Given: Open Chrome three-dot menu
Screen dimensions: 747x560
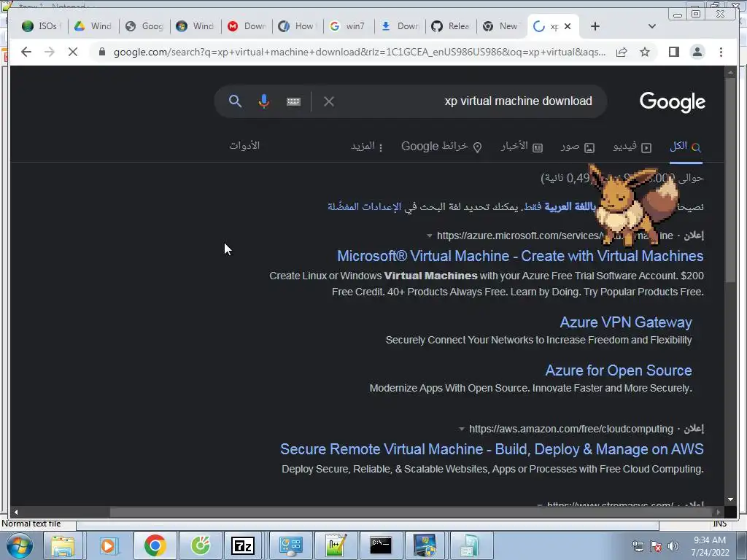Looking at the screenshot, I should (x=721, y=52).
